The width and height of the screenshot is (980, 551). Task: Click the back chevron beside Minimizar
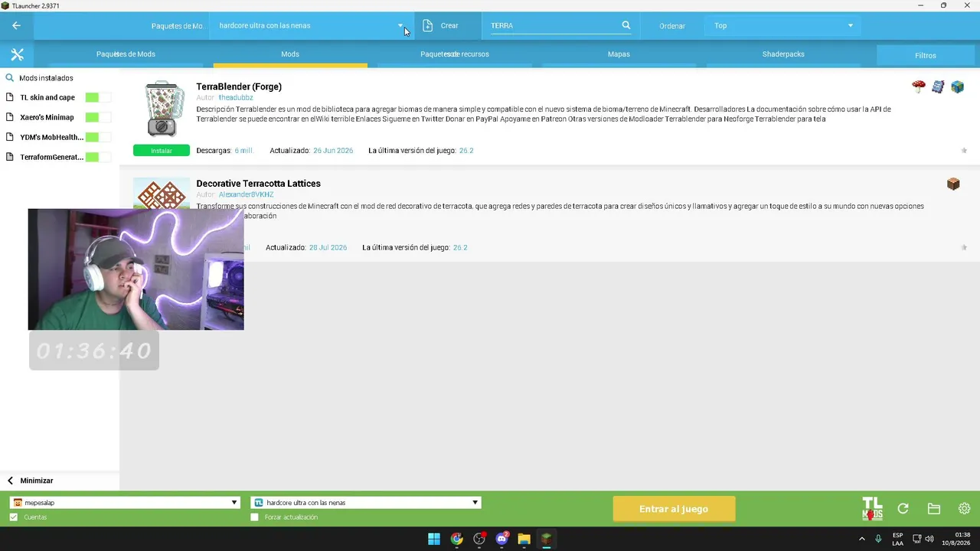tap(10, 481)
